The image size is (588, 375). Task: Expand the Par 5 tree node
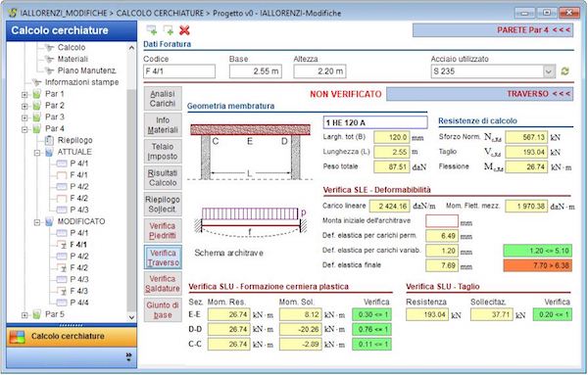[x=24, y=315]
